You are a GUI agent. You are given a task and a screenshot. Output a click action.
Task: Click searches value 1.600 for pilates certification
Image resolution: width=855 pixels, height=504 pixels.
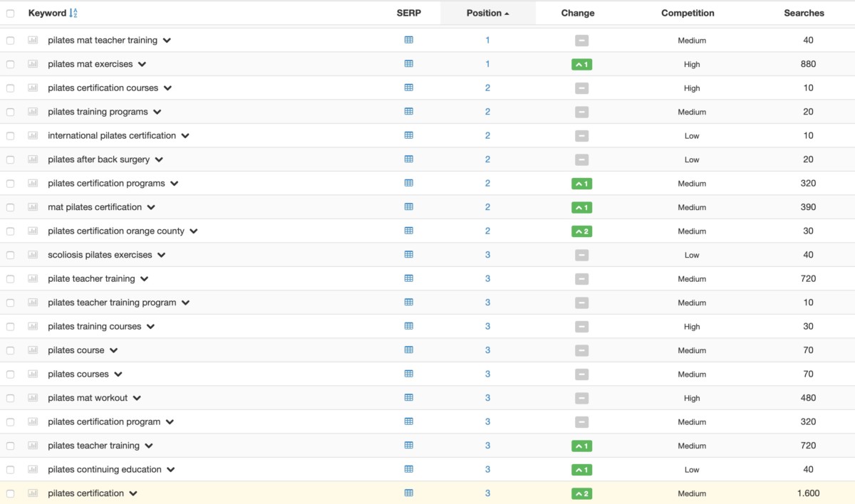click(x=808, y=493)
